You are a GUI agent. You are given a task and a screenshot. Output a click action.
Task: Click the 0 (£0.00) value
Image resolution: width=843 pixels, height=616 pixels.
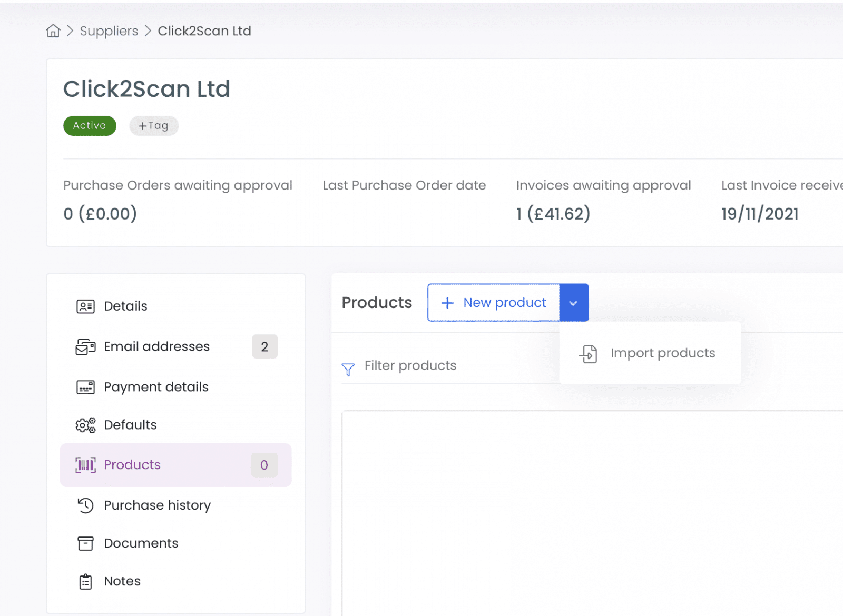coord(100,214)
